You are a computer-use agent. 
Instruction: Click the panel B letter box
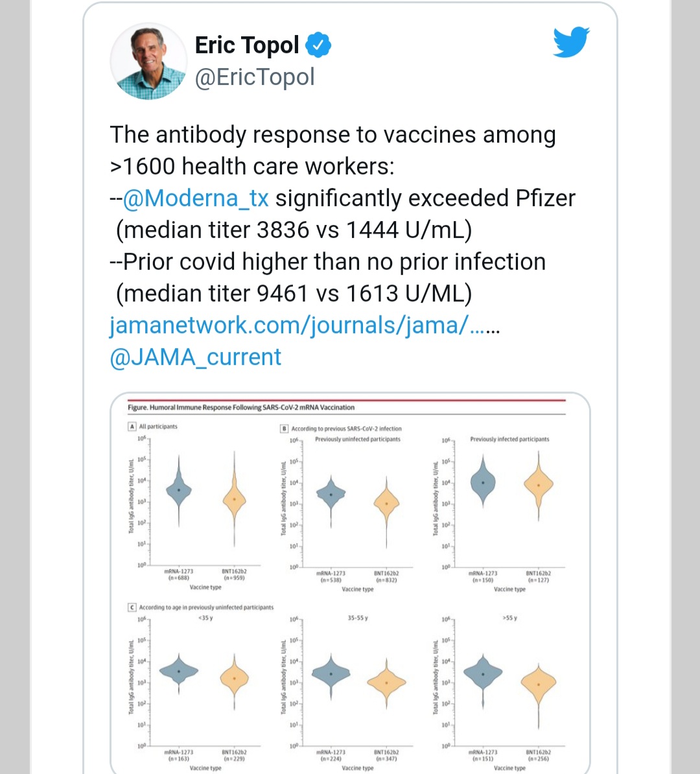[x=285, y=428]
